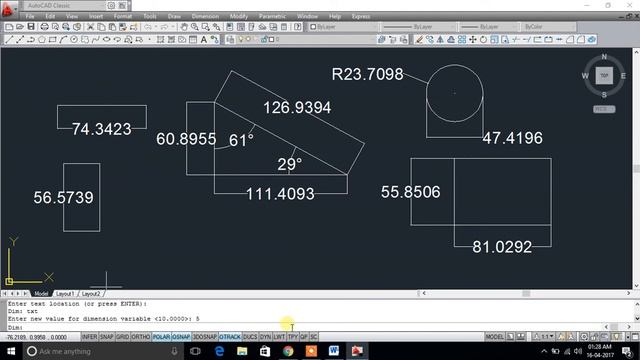Screen dimensions: 640x360
Task: Click the horizontal scrollbar thumb below the drawing
Action: (x=526, y=293)
